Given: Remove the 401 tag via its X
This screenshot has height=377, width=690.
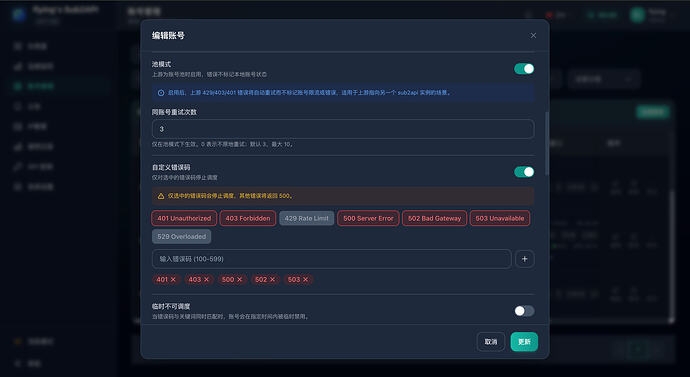Looking at the screenshot, I should (173, 279).
